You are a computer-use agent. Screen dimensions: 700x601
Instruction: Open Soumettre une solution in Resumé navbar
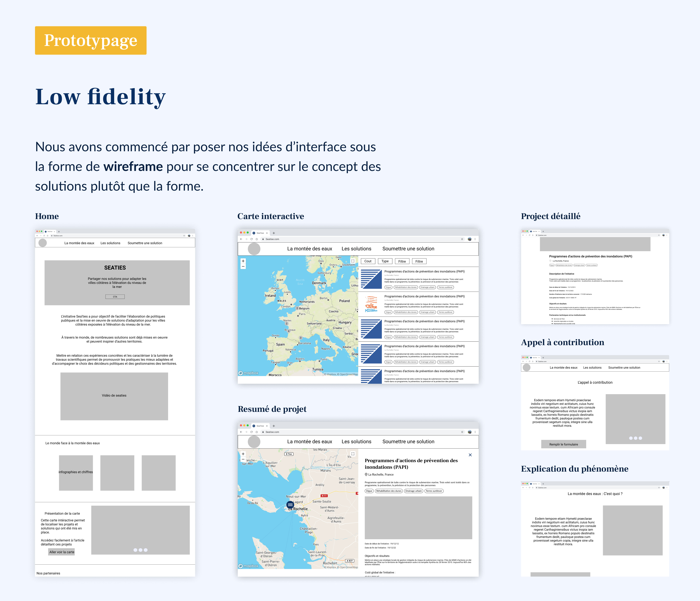[x=408, y=442]
